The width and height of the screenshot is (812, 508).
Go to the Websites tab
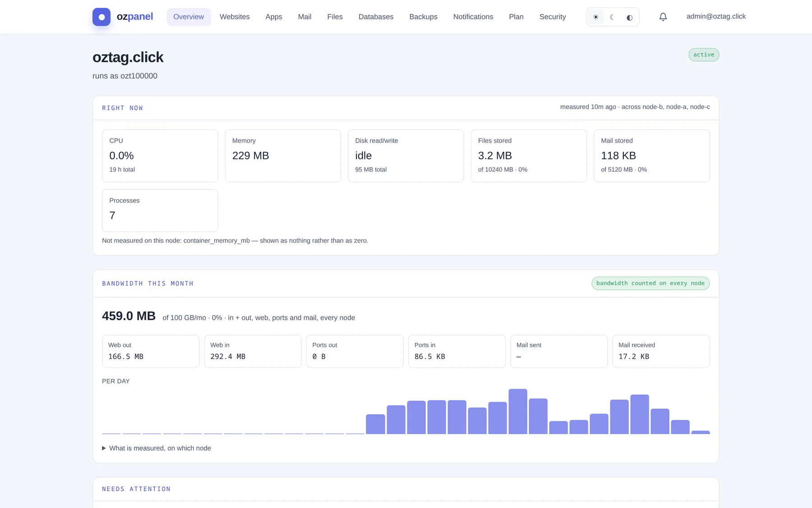click(x=235, y=17)
